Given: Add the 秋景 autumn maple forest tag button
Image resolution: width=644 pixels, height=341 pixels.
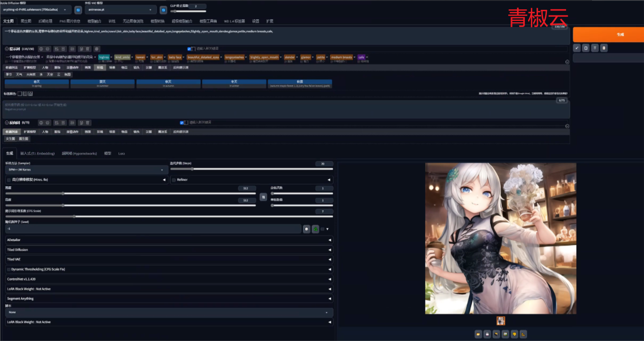Looking at the screenshot, I should point(300,84).
